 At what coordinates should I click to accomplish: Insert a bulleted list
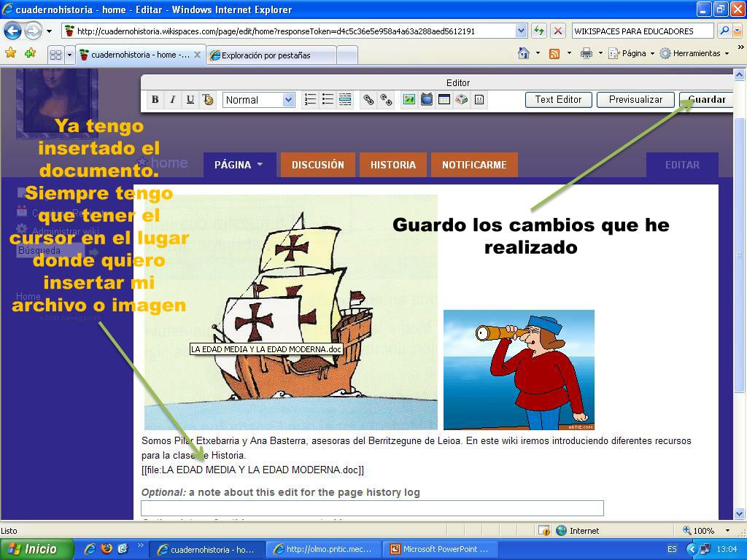tap(328, 99)
